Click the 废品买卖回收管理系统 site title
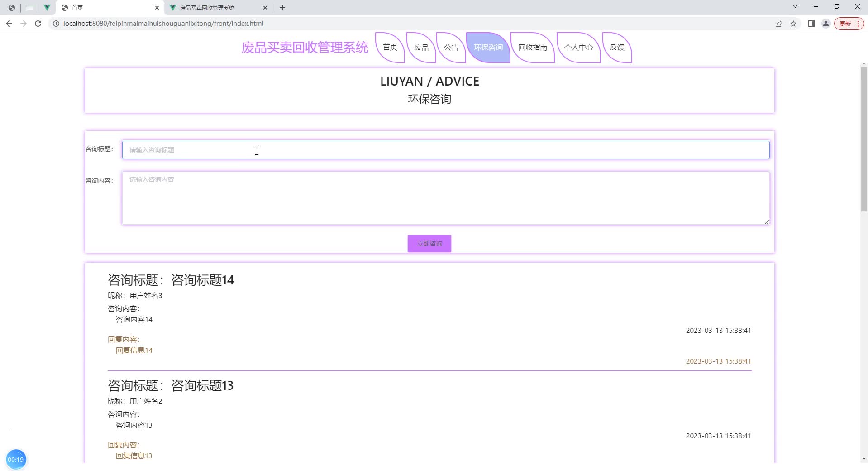 coord(305,47)
